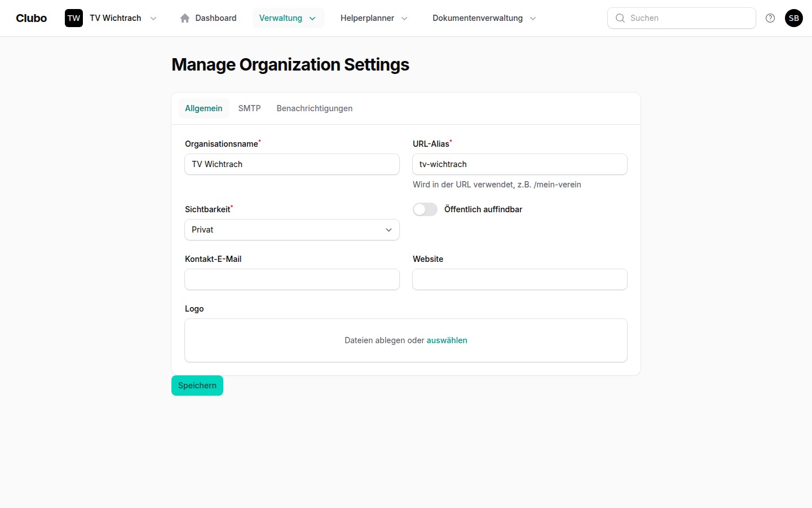Click the TW organization avatar icon
The height and width of the screenshot is (508, 812).
click(x=74, y=18)
